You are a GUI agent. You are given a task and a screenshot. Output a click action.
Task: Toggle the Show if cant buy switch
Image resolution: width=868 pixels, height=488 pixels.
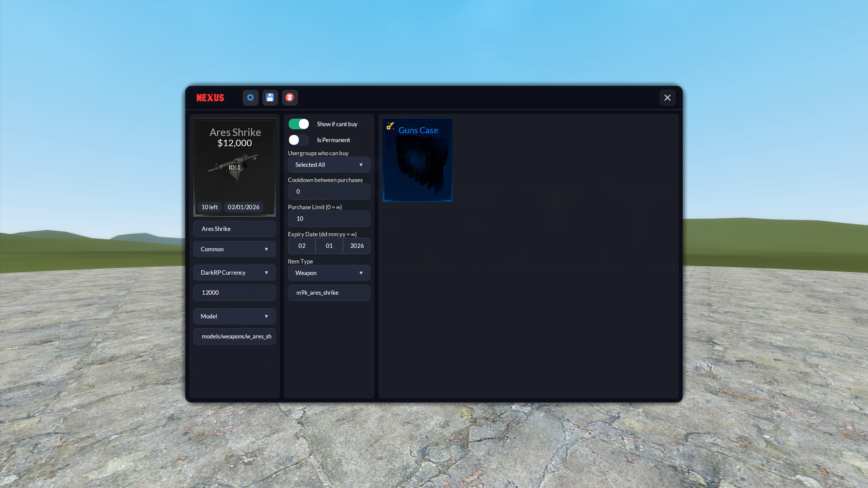[x=298, y=124]
